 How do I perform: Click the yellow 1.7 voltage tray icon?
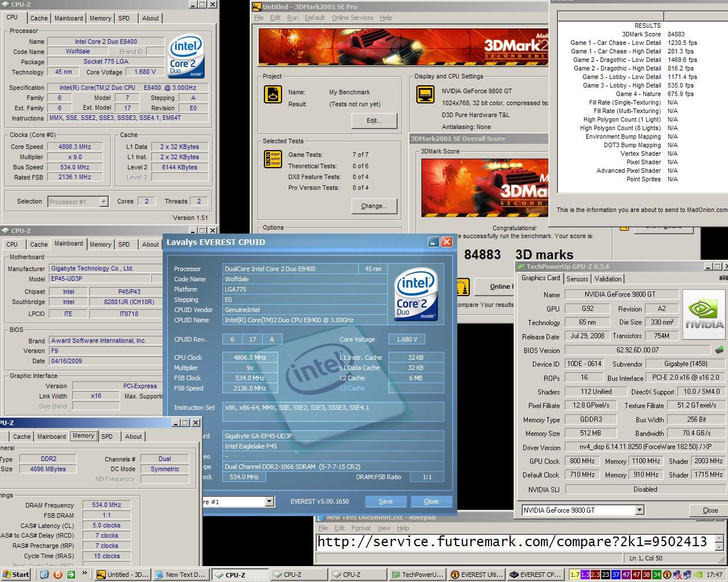coord(575,575)
